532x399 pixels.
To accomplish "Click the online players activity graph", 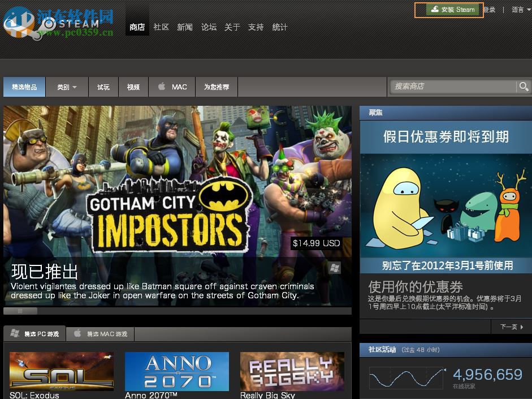I will pyautogui.click(x=407, y=377).
